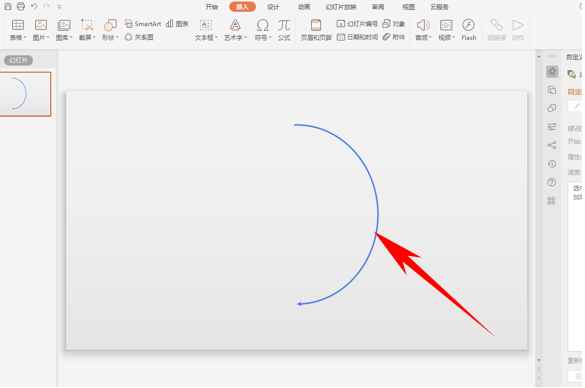Click the print icon in quick access toolbar
The width and height of the screenshot is (585, 388).
pyautogui.click(x=21, y=6)
